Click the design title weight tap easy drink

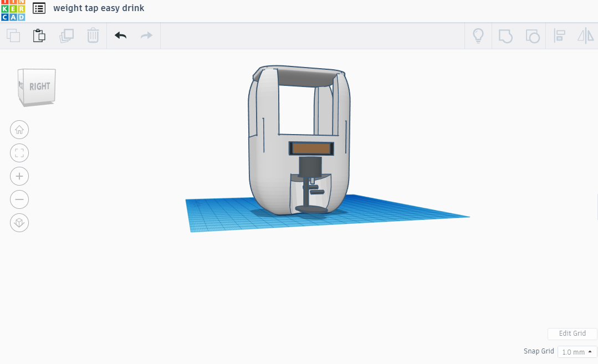click(x=98, y=8)
